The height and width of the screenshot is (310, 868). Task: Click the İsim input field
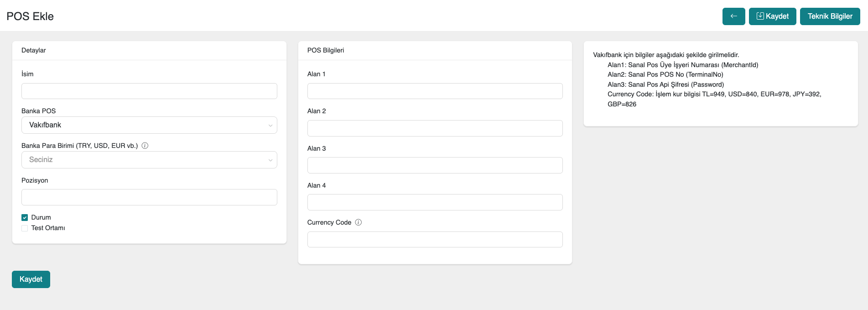coord(149,91)
